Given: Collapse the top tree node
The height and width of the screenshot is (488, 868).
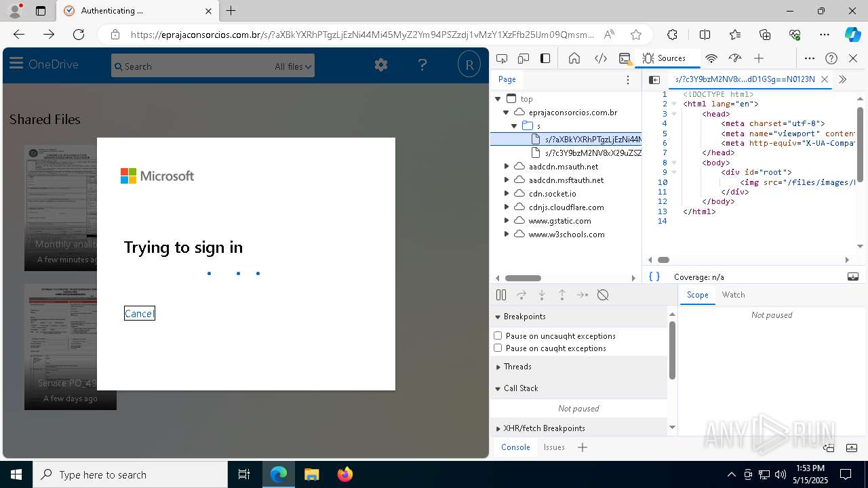Looking at the screenshot, I should tap(498, 99).
